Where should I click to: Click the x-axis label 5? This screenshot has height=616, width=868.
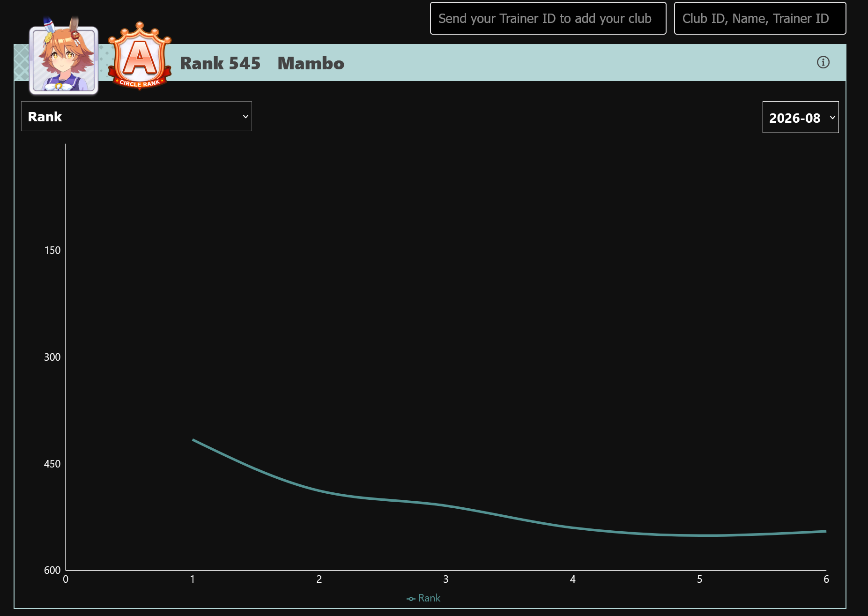pos(699,579)
